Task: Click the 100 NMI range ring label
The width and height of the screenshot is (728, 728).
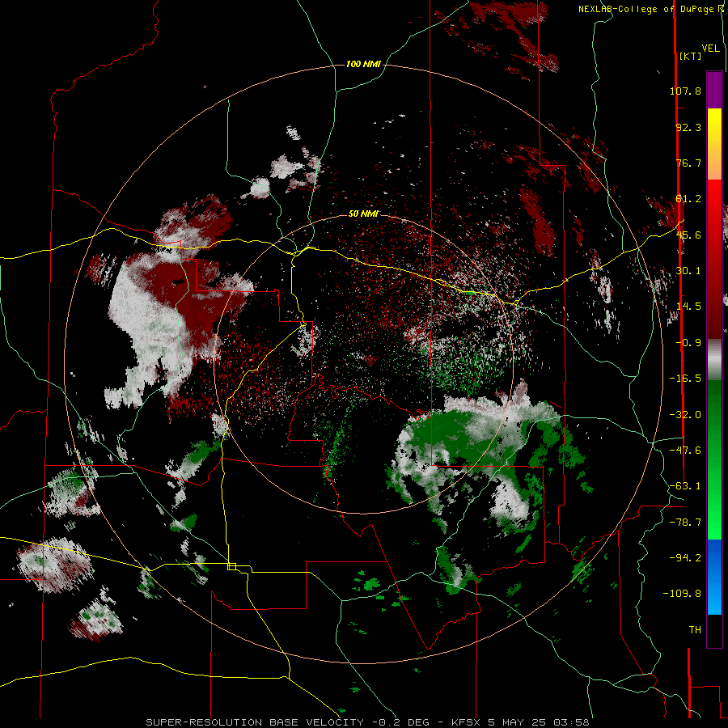Action: pos(363,64)
